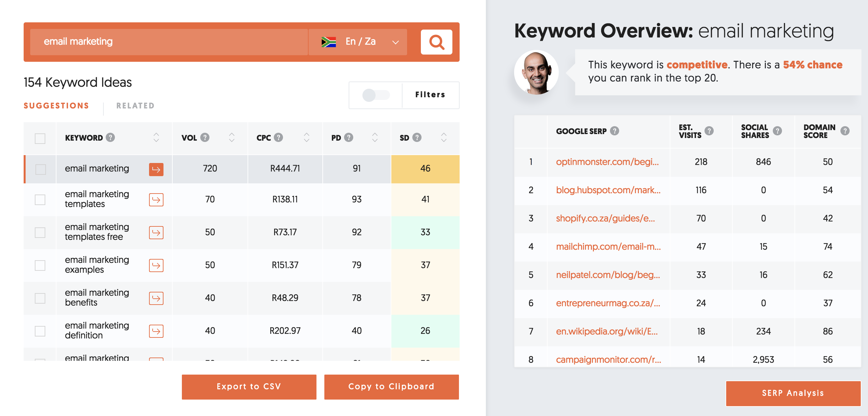
Task: Click '154 Keyword Ideas' heading
Action: (77, 82)
